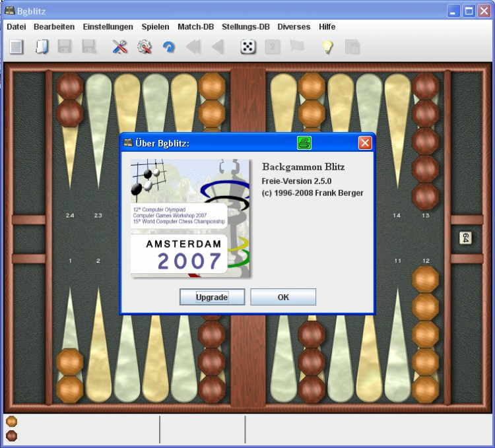This screenshot has width=495, height=448.
Task: Click the gear toolbar icon
Action: (145, 47)
